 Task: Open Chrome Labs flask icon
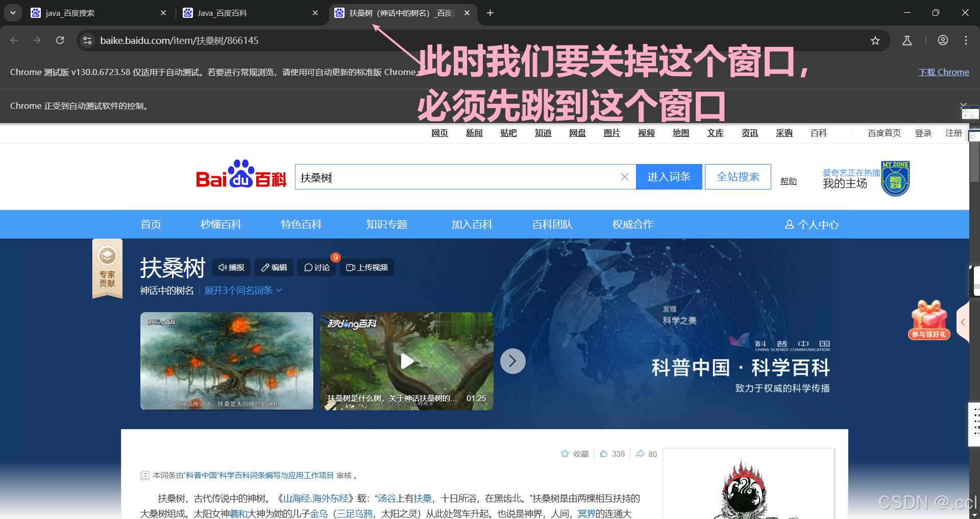(x=907, y=40)
